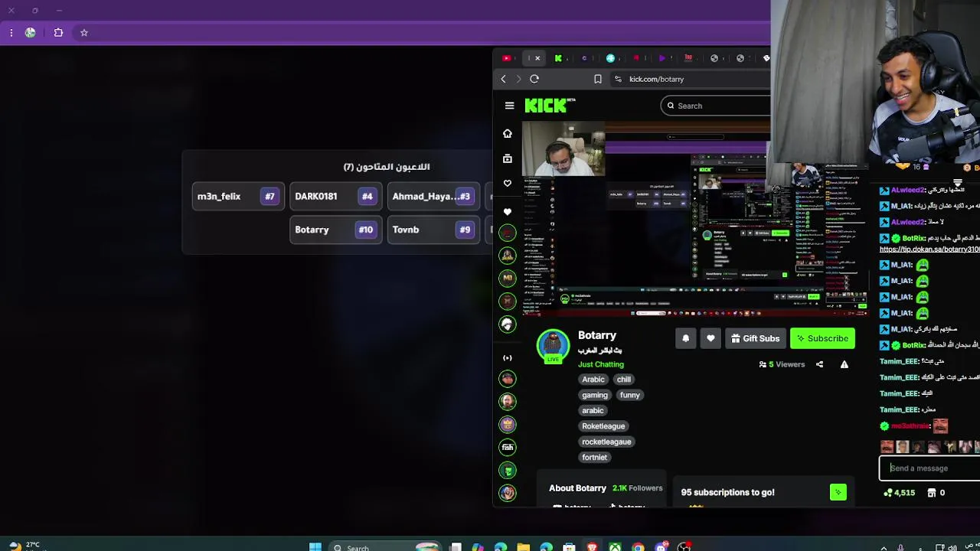Image resolution: width=980 pixels, height=551 pixels.
Task: Select the fortniet tag
Action: pos(594,457)
